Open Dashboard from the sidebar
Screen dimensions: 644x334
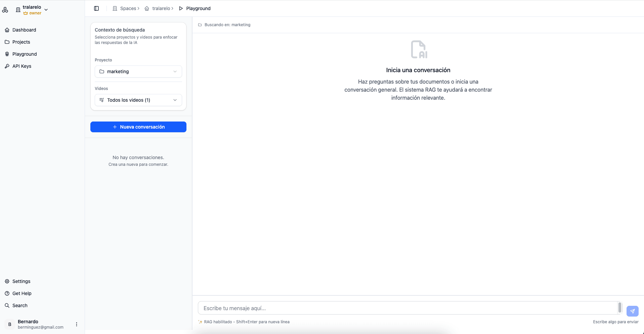pyautogui.click(x=24, y=30)
